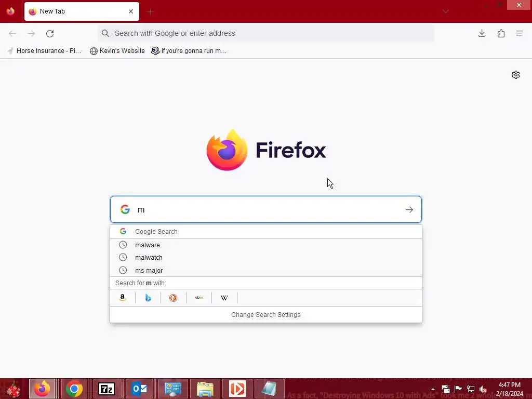Screen dimensions: 532x399
Task: Open the orange media player taskbar icon
Action: [x=237, y=389]
